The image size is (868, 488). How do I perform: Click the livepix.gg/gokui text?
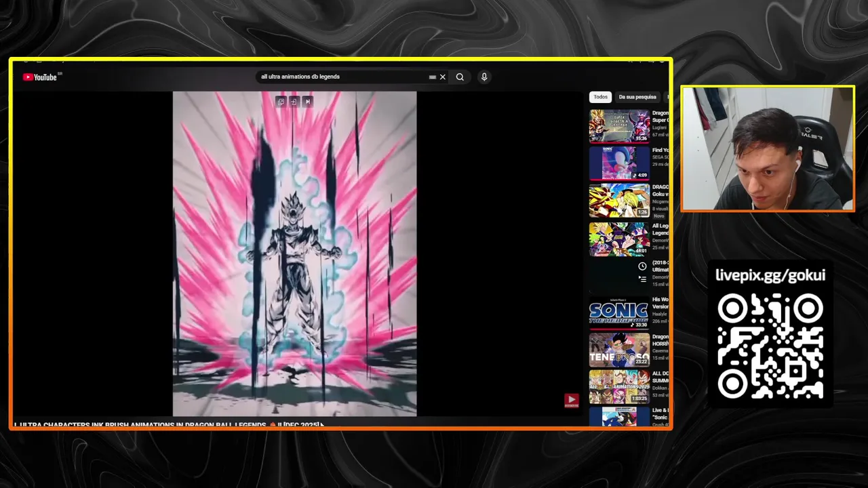[x=770, y=275]
